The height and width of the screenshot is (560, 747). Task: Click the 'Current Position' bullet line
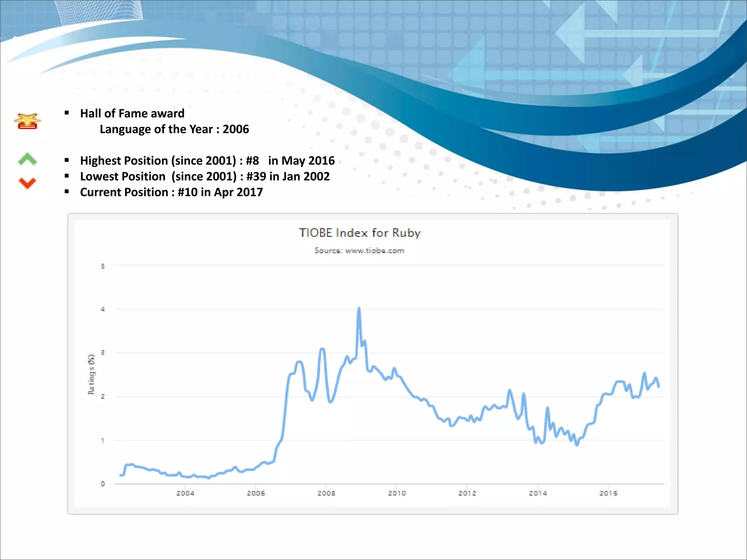[x=171, y=192]
